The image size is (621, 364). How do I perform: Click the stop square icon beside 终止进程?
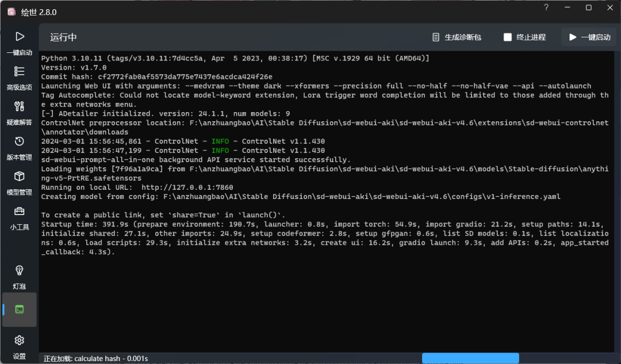click(x=508, y=36)
